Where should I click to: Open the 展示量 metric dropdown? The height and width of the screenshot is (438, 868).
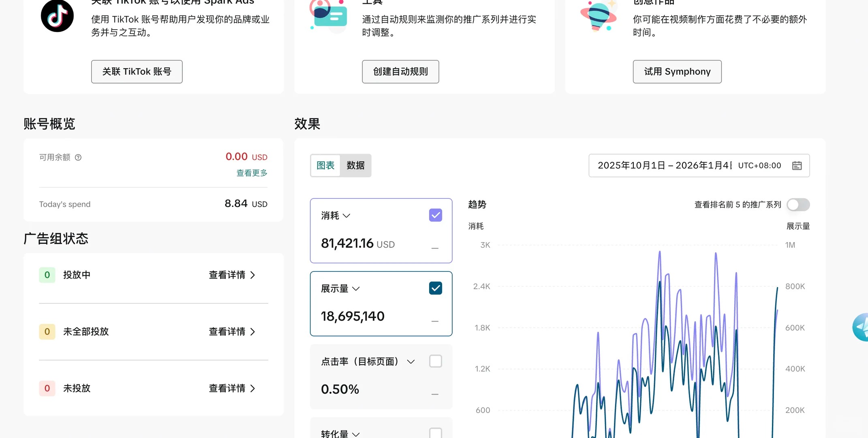point(356,289)
